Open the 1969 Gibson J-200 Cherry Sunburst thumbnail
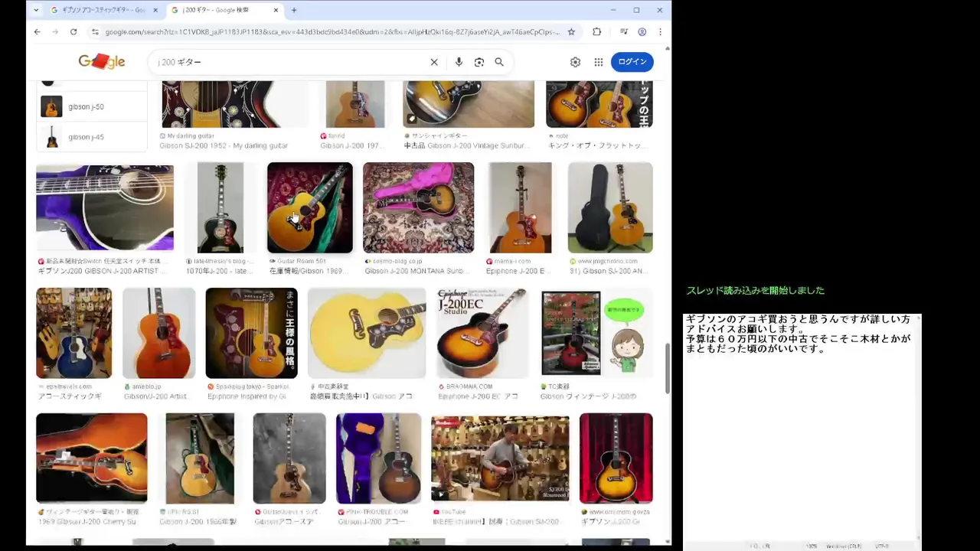 pos(92,458)
